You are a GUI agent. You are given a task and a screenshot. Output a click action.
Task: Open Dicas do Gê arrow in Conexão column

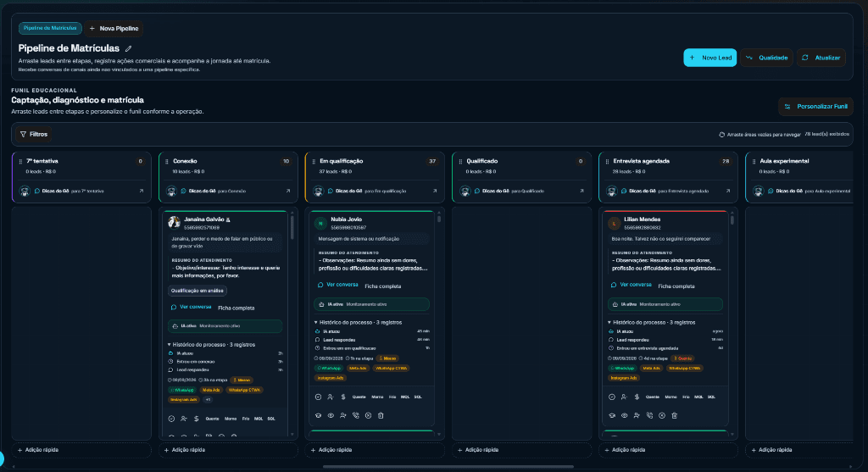[x=288, y=191]
